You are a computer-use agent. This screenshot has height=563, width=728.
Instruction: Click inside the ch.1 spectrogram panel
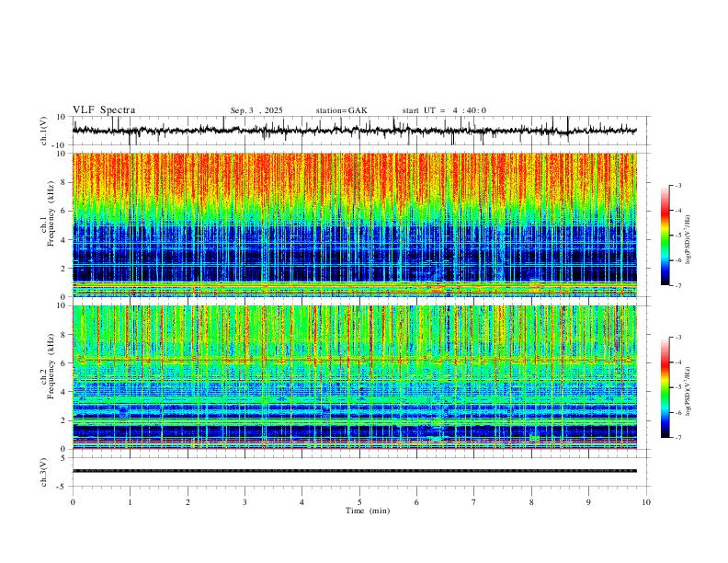(355, 224)
